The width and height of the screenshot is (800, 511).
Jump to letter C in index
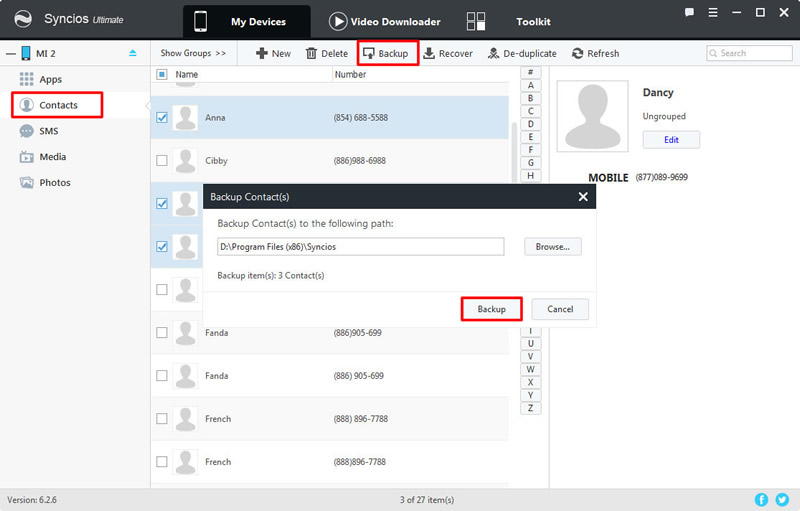pos(531,111)
